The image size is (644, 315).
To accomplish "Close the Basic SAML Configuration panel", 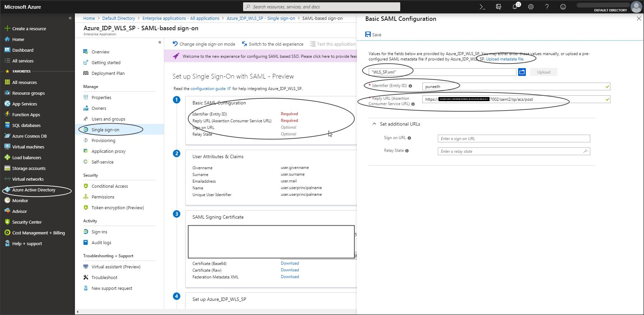I will [x=639, y=19].
